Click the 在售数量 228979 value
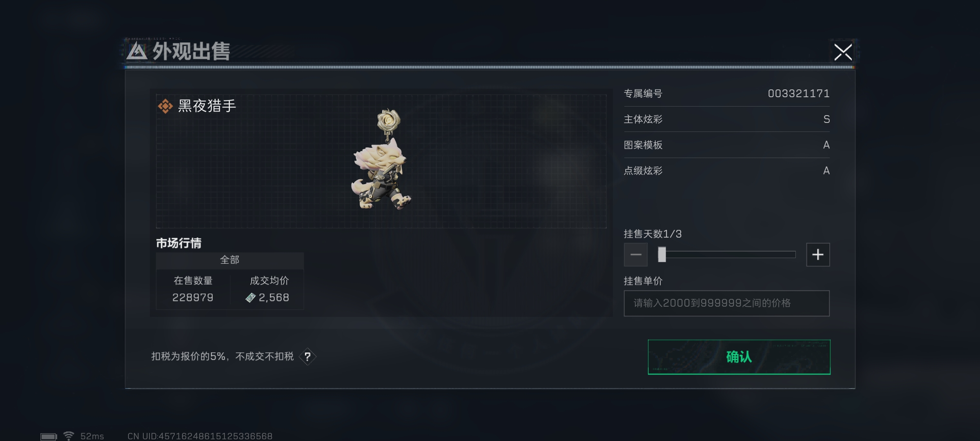 pos(193,298)
